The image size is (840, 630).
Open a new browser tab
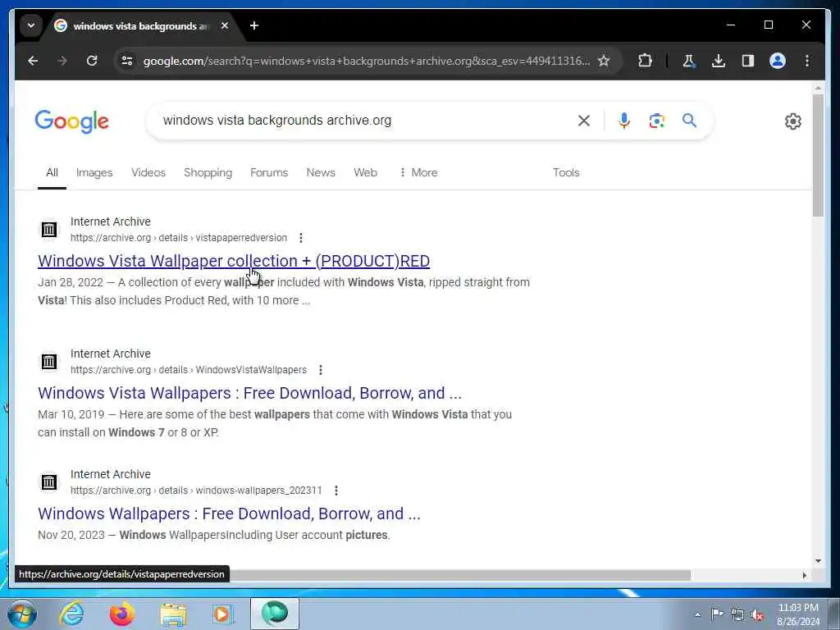click(254, 25)
